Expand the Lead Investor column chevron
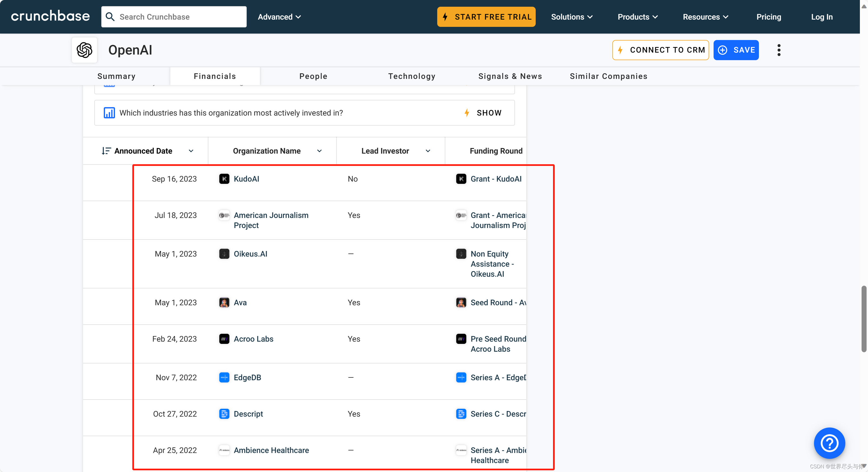The width and height of the screenshot is (868, 472). pos(428,151)
